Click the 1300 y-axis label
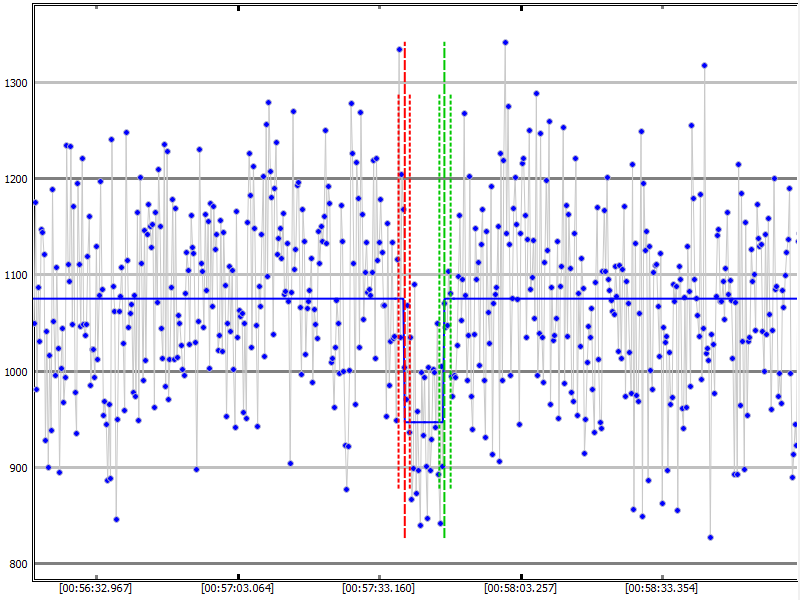 (16, 83)
